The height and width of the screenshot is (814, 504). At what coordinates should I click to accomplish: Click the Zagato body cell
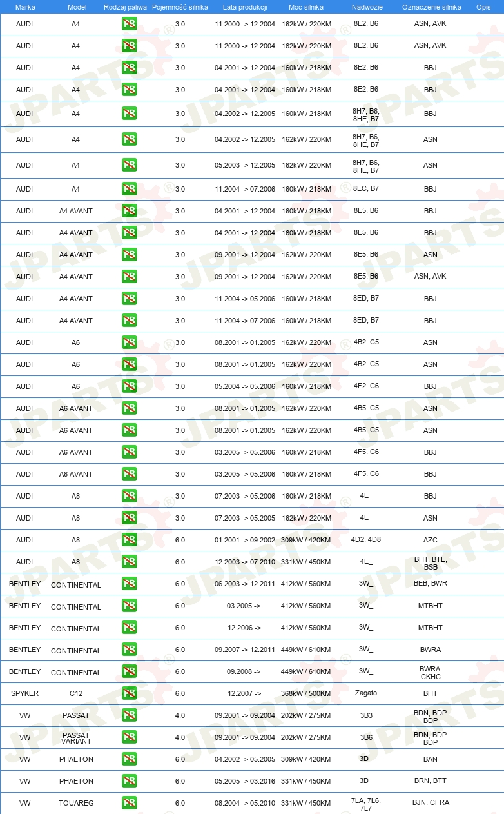coord(366,693)
